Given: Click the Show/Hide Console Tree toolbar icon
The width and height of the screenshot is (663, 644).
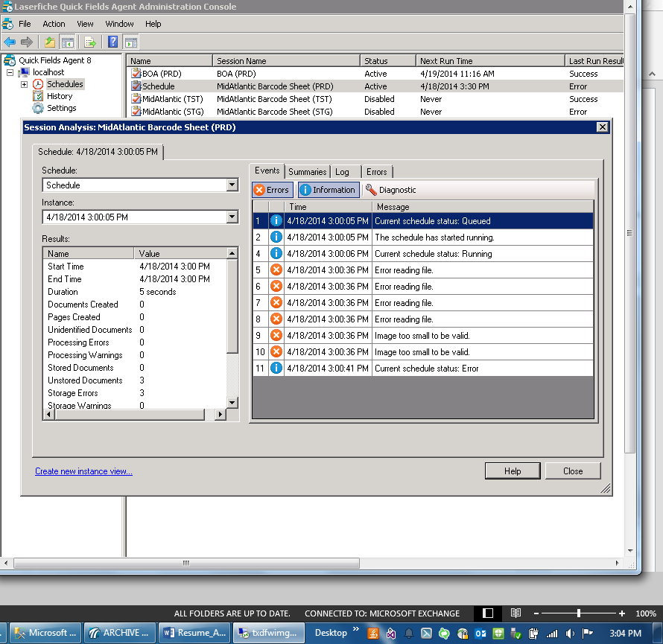Looking at the screenshot, I should 67,42.
